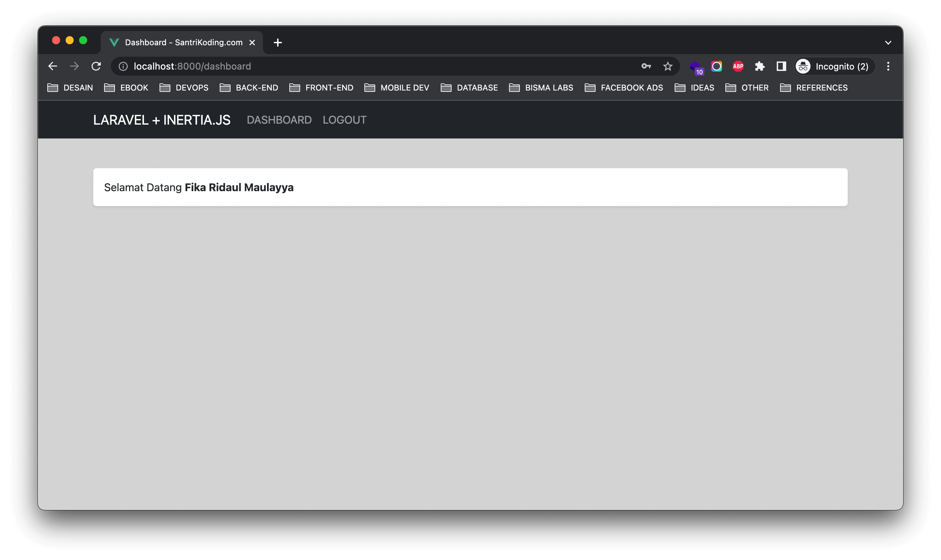Open the FRONT-END bookmarks folder

tap(321, 87)
